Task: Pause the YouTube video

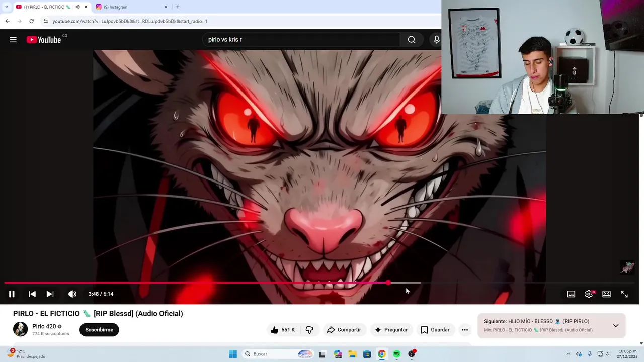Action: coord(12,294)
